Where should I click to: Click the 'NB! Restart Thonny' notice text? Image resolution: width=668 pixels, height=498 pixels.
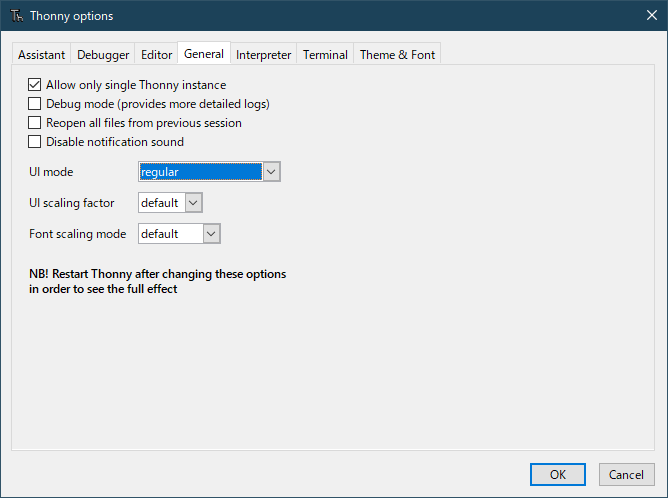[x=158, y=281]
